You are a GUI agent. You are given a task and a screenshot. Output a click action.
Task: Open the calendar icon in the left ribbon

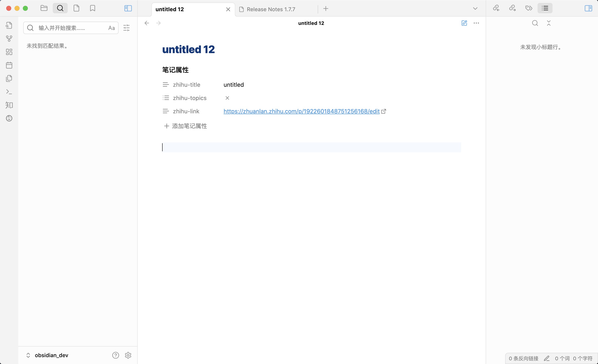(9, 65)
